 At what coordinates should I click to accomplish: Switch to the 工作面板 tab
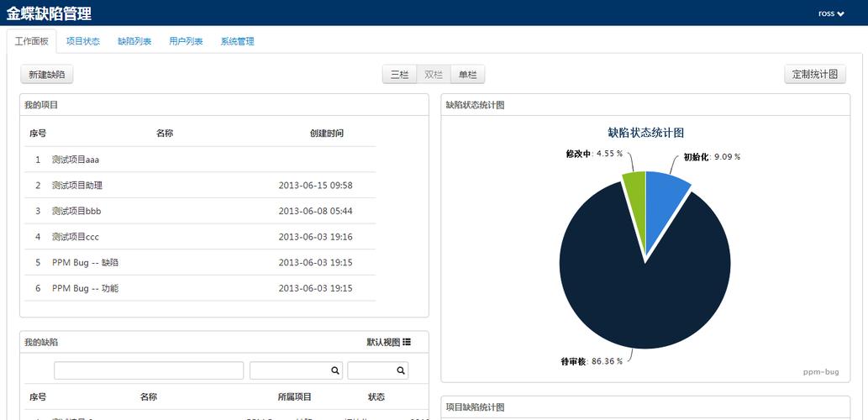pos(32,41)
